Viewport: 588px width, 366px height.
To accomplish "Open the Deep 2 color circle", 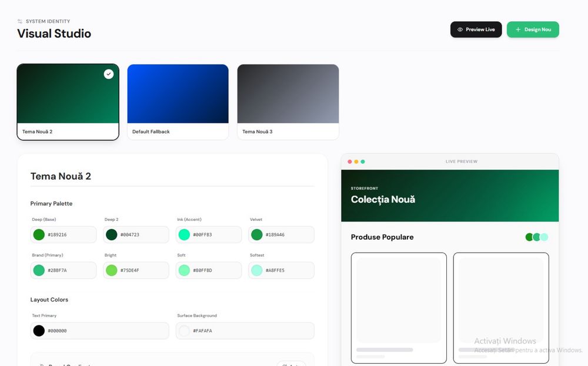I will (111, 234).
